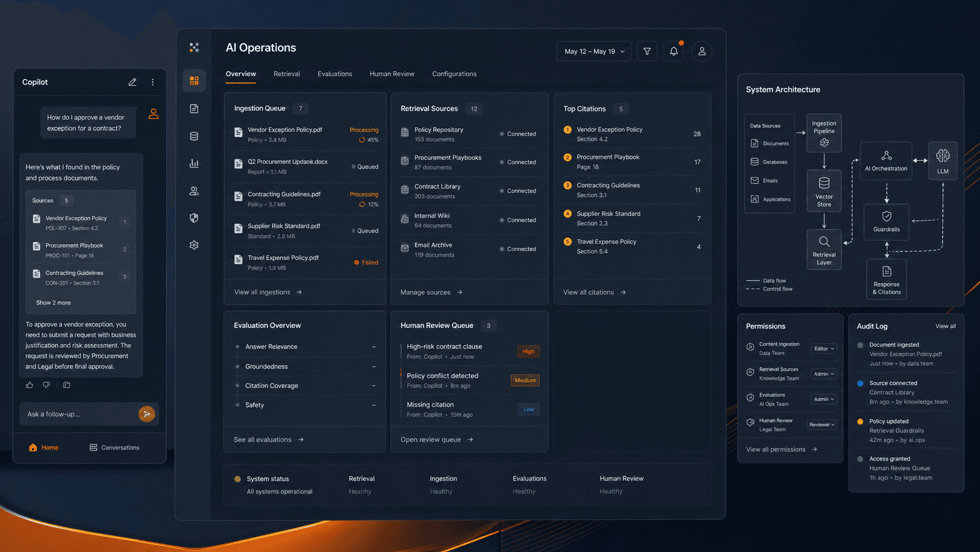Open the date range May 12 – May 19 dropdown

tap(594, 52)
